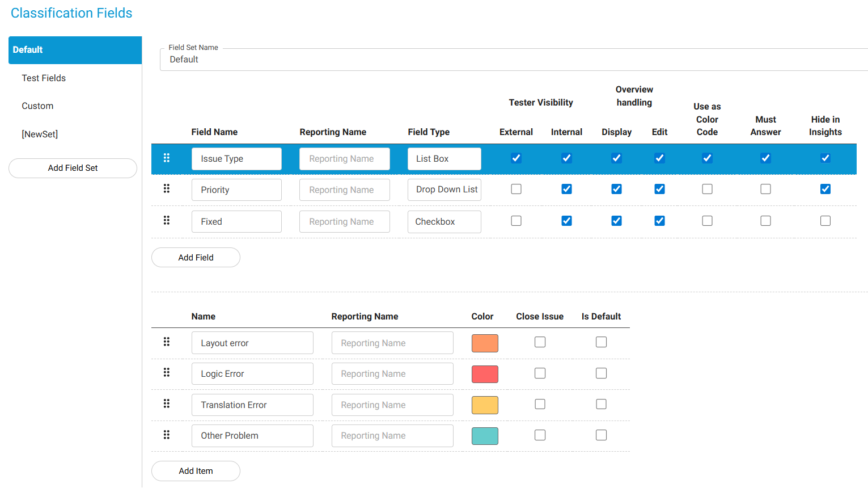Click the drag handle for Other Problem item
This screenshot has width=868, height=492.
click(167, 435)
